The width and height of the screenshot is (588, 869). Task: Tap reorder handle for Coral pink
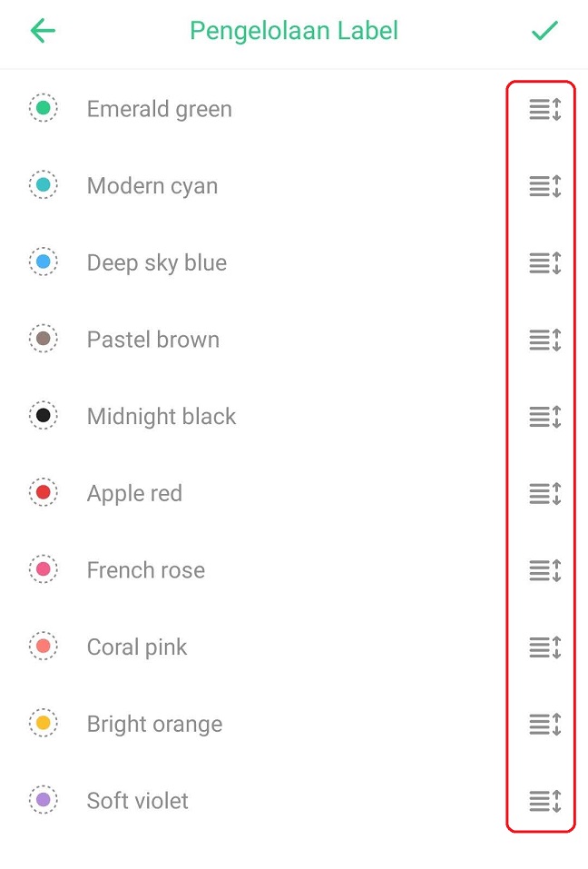coord(545,647)
